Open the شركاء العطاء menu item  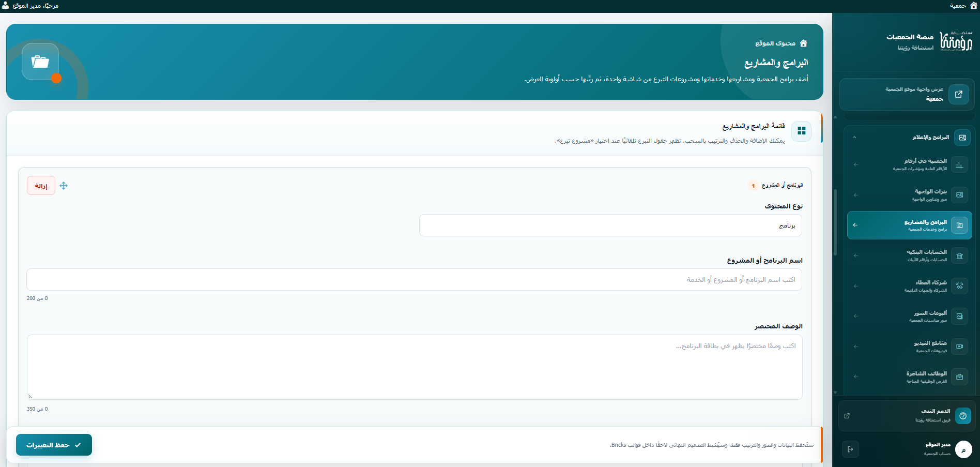click(910, 286)
